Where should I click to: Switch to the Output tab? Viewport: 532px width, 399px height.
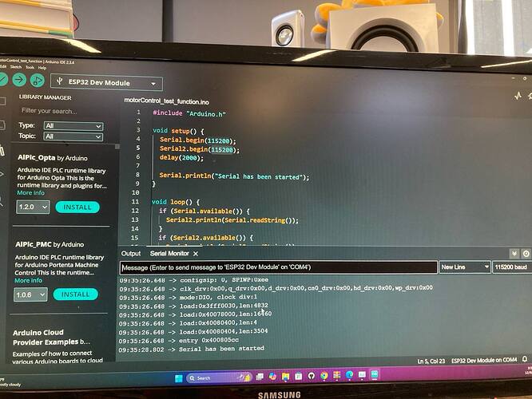(131, 254)
